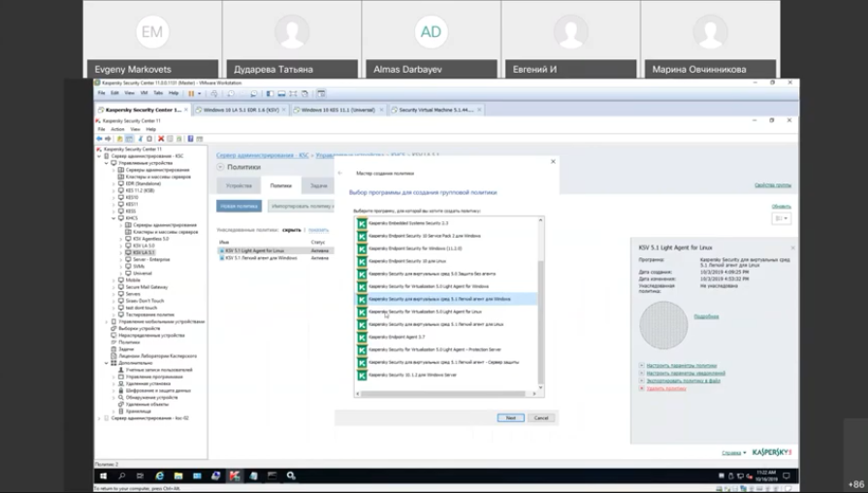Click the Next button in wizard
The height and width of the screenshot is (493, 868).
click(x=511, y=418)
